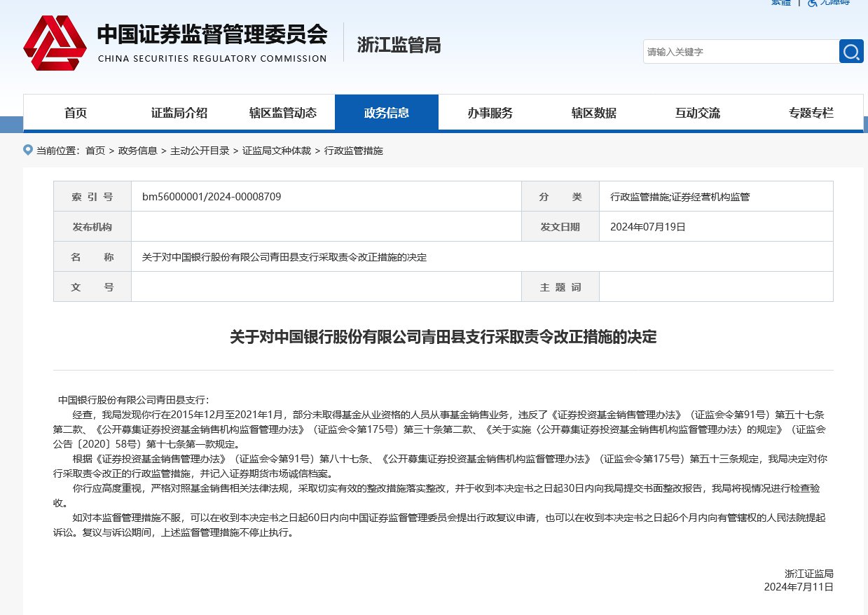Viewport: 868px width, 615px height.
Task: Click the 发文日期 label cell
Action: point(560,227)
